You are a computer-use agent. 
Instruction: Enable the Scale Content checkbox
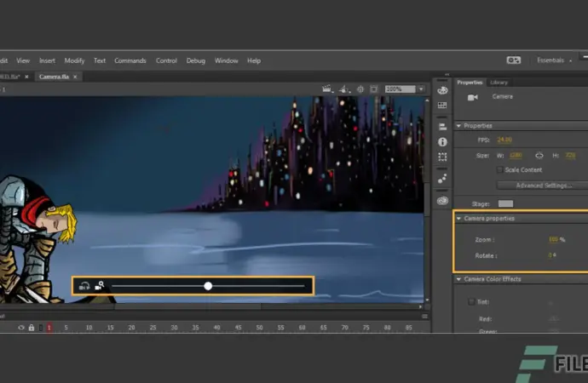(x=499, y=170)
